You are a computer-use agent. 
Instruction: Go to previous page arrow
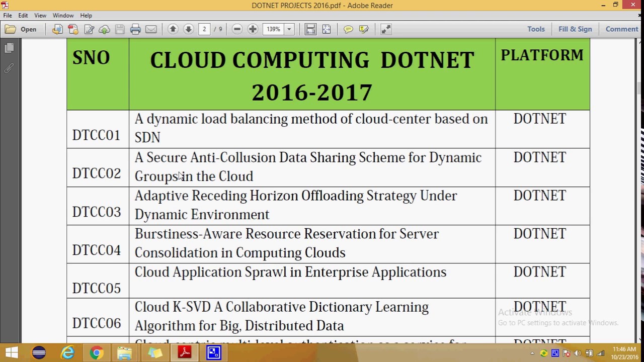(x=173, y=29)
